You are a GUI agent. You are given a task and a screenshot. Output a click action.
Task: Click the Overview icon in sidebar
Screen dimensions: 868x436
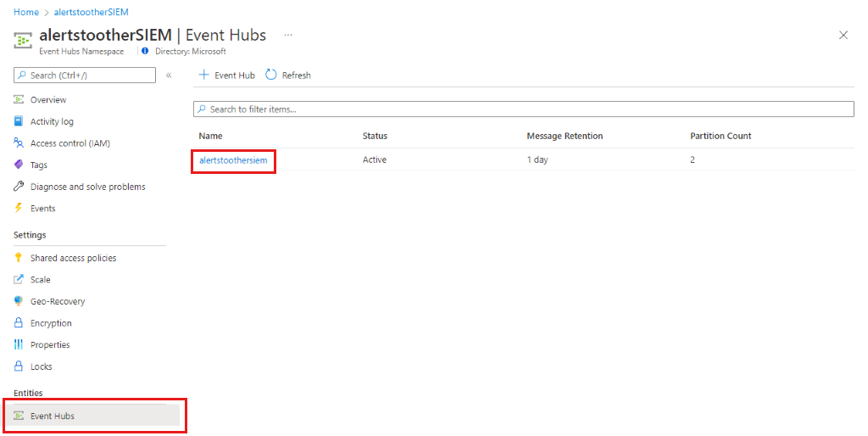pyautogui.click(x=19, y=100)
